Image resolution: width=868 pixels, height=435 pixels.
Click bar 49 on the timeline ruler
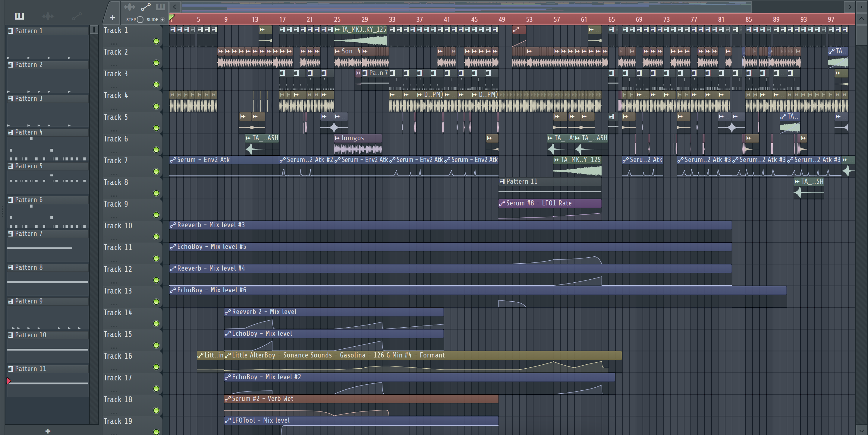[502, 20]
